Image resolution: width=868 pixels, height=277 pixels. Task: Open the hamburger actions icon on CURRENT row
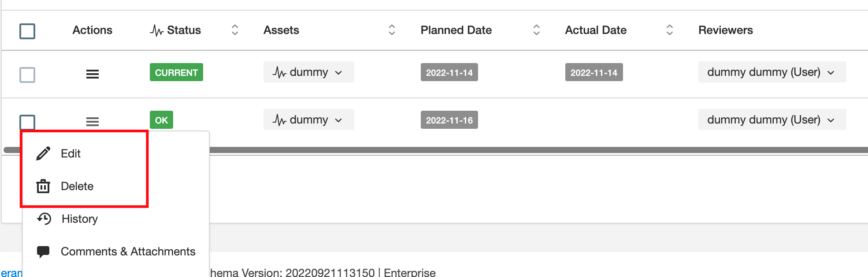tap(92, 74)
